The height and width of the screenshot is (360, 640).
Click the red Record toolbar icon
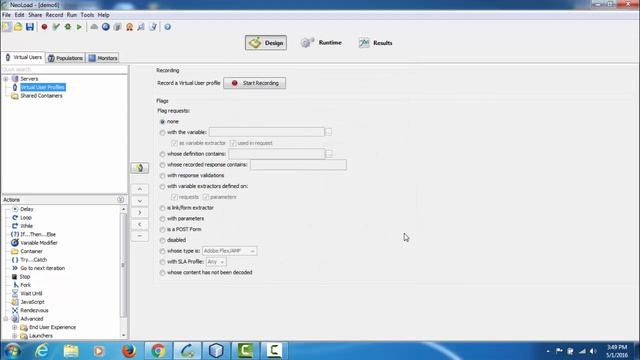[x=44, y=27]
